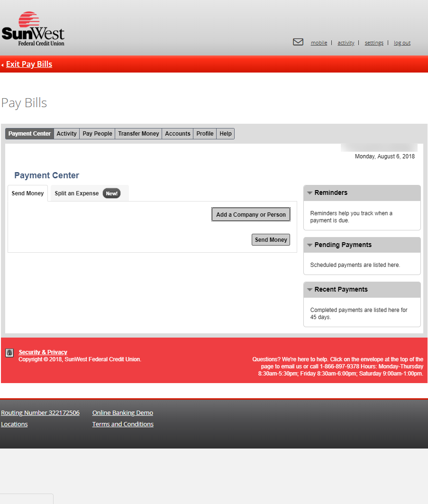Open the Transfer Money tab
The width and height of the screenshot is (428, 504).
(138, 134)
